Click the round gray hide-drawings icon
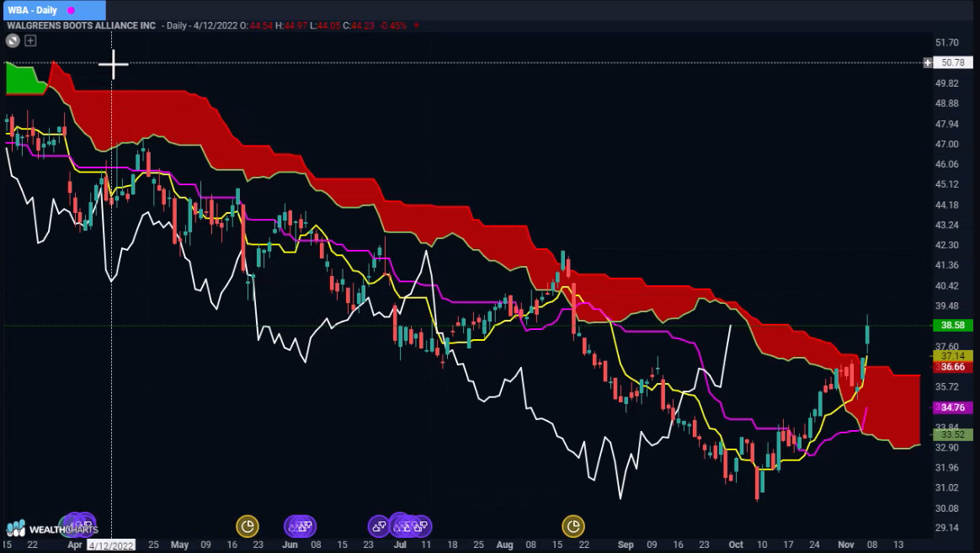Viewport: 980px width, 553px height. (x=13, y=40)
